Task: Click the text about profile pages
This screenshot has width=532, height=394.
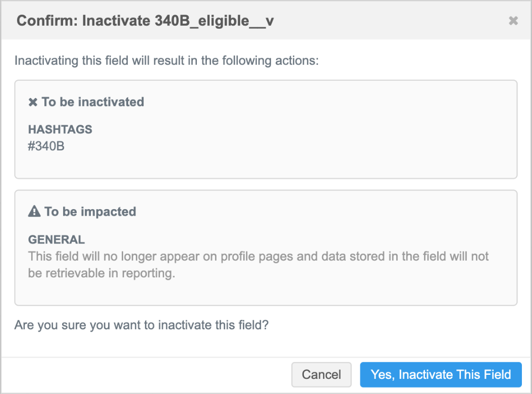Action: [x=258, y=256]
